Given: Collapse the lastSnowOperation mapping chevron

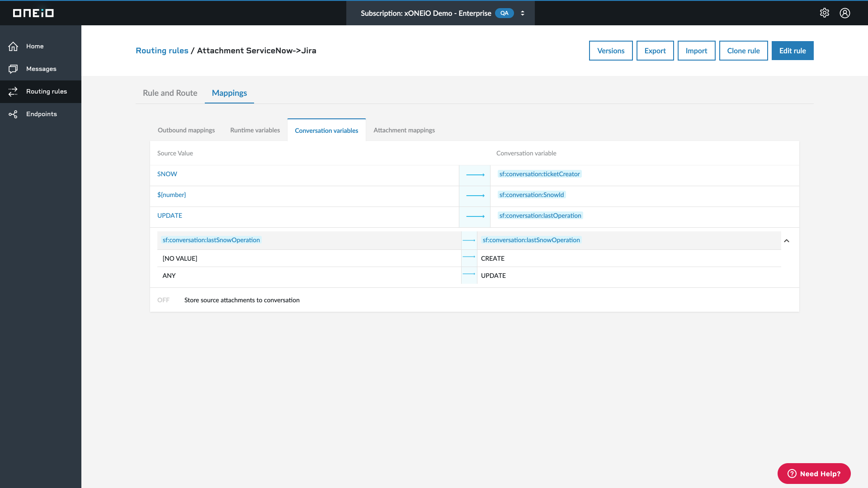Looking at the screenshot, I should [787, 241].
